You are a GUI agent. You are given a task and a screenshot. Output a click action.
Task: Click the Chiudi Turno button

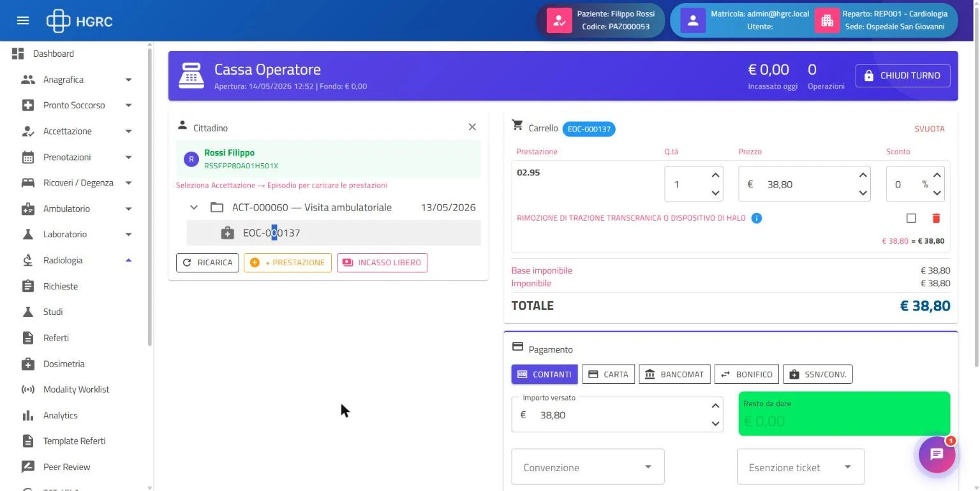click(x=903, y=75)
